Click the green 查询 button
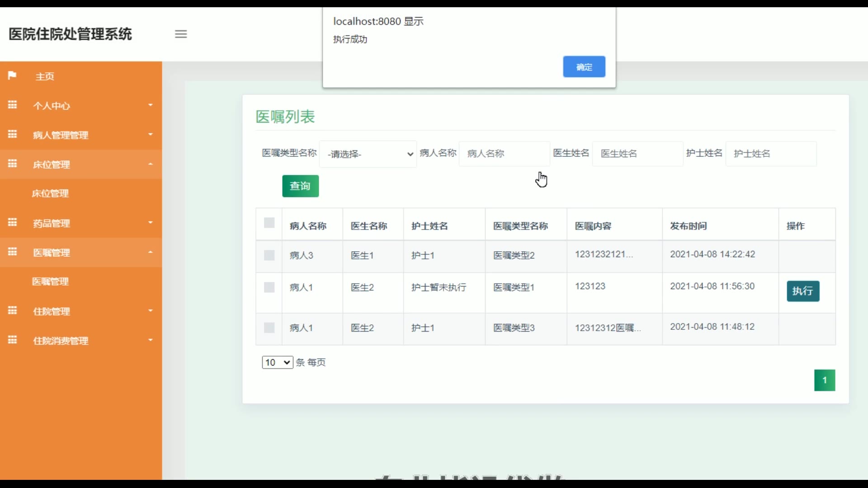The height and width of the screenshot is (488, 868). tap(300, 186)
